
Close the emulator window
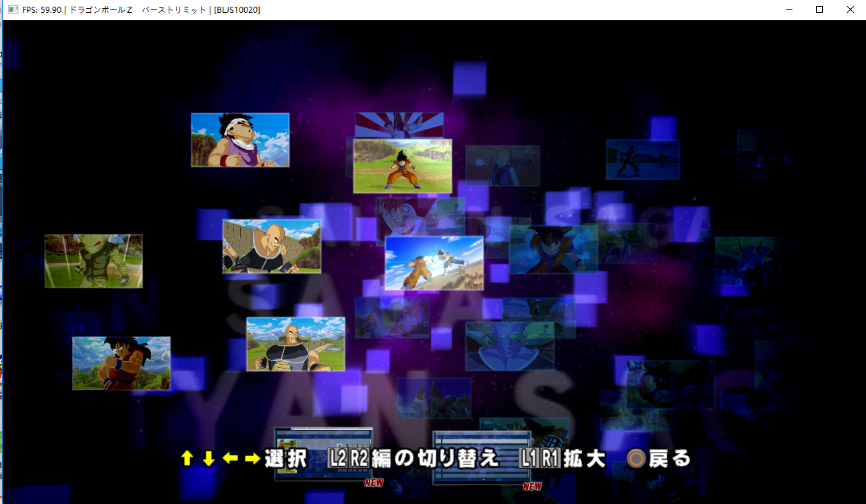tap(850, 9)
